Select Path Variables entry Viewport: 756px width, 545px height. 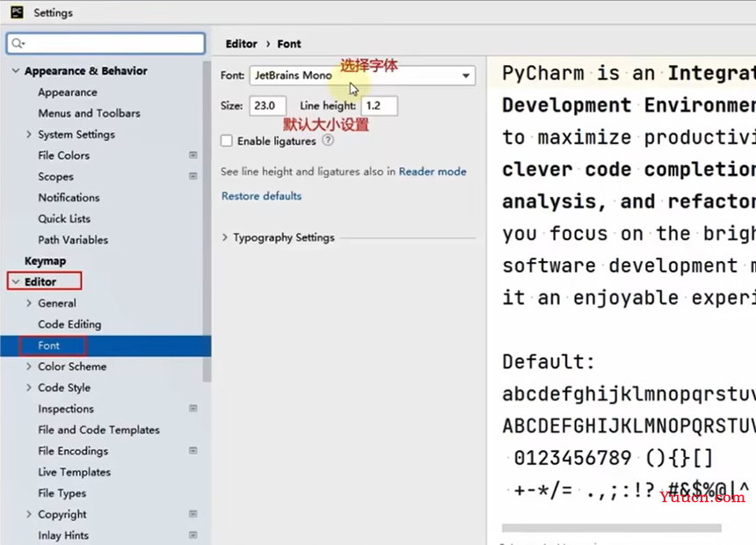pyautogui.click(x=73, y=240)
